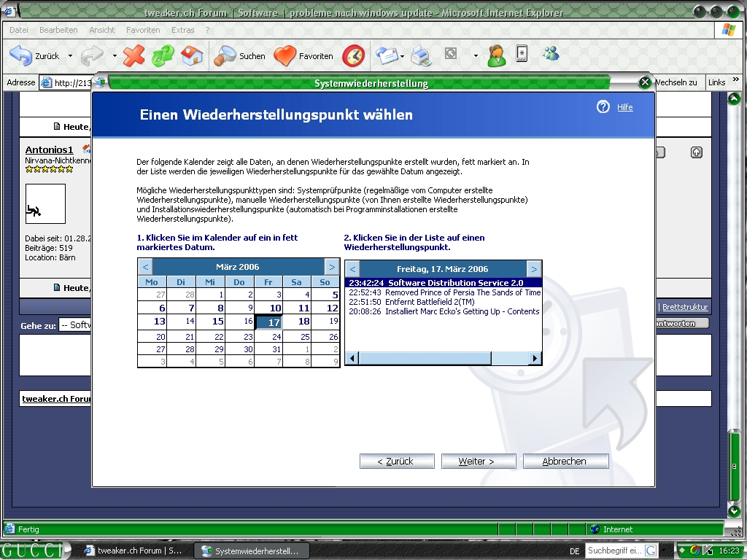Go to next month in calendar
Screen dimensions: 747x560
(x=332, y=267)
